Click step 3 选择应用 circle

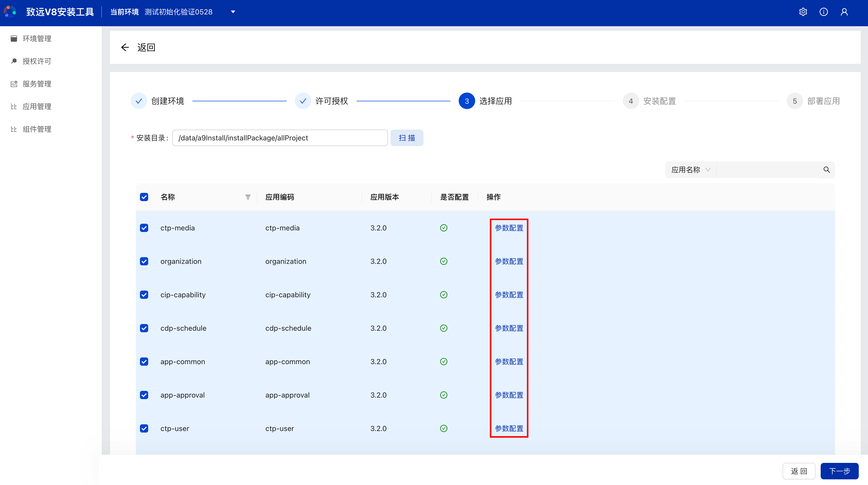tap(467, 101)
